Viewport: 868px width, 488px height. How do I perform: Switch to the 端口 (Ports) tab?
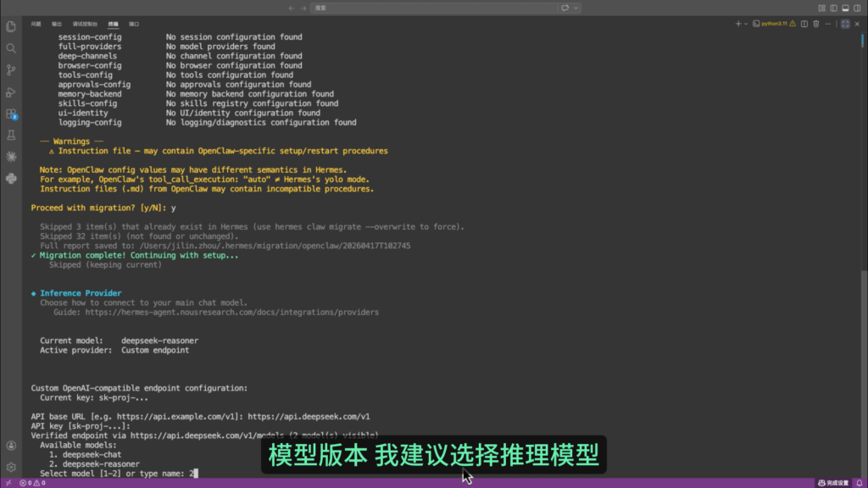tap(134, 24)
